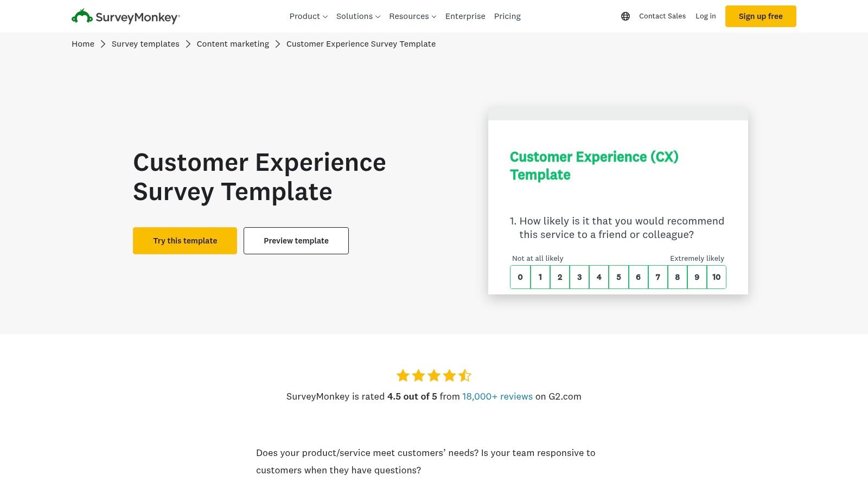Navigate to Survey templates breadcrumb
The height and width of the screenshot is (488, 868).
point(145,44)
